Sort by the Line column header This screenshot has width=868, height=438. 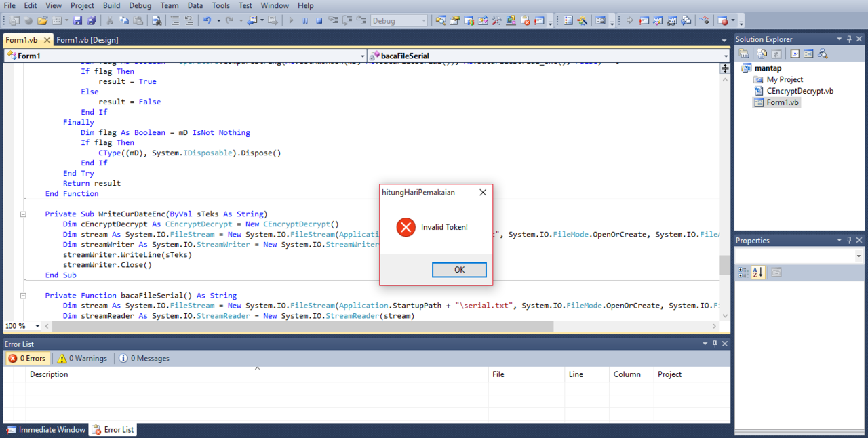click(587, 374)
